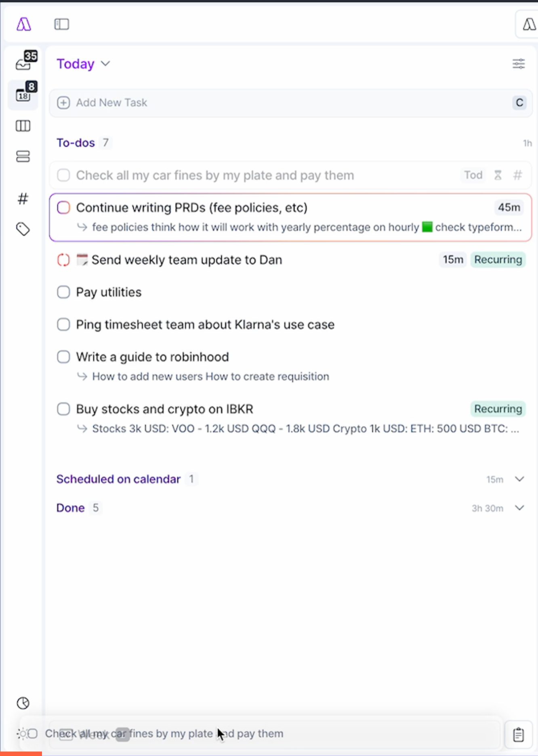The image size is (538, 756).
Task: Toggle the sidebar panel icon at top
Action: coord(62,24)
